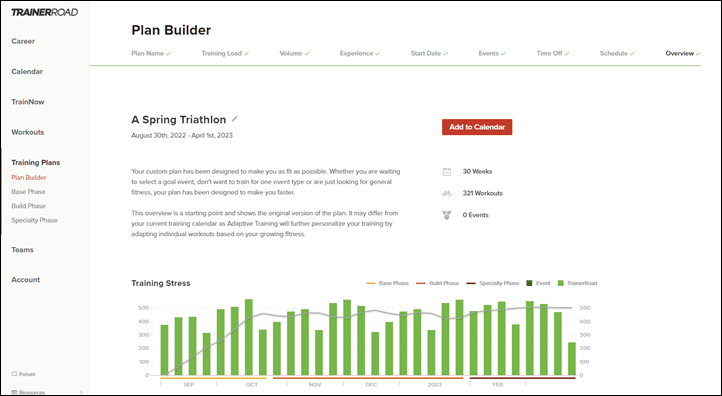Toggle Build Phase legend line
Screen dimensions: 722x396
coord(420,283)
